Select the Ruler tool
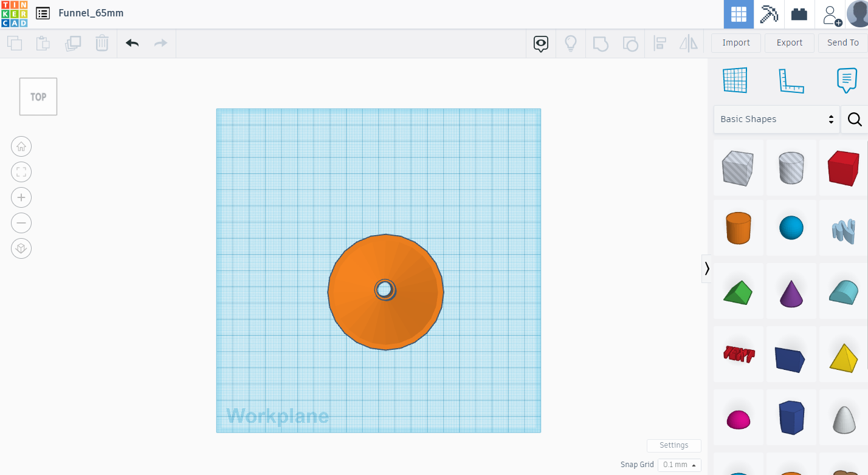Viewport: 868px width, 475px height. (x=791, y=81)
